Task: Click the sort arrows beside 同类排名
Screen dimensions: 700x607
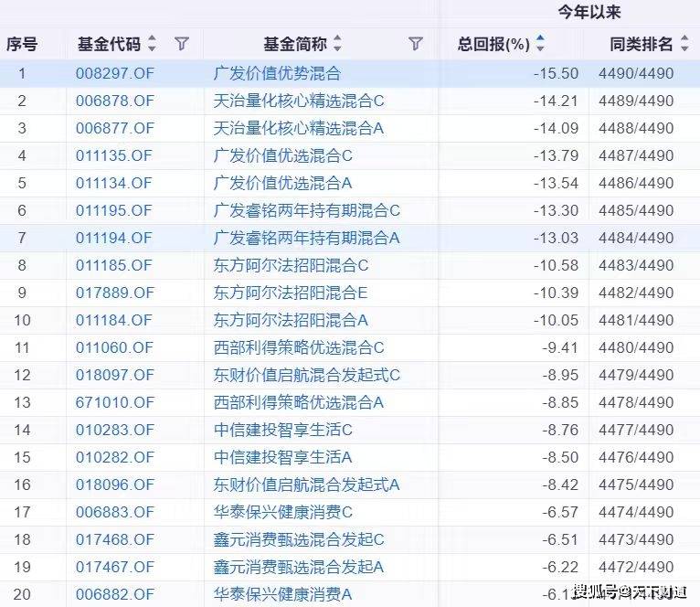Action: [684, 44]
